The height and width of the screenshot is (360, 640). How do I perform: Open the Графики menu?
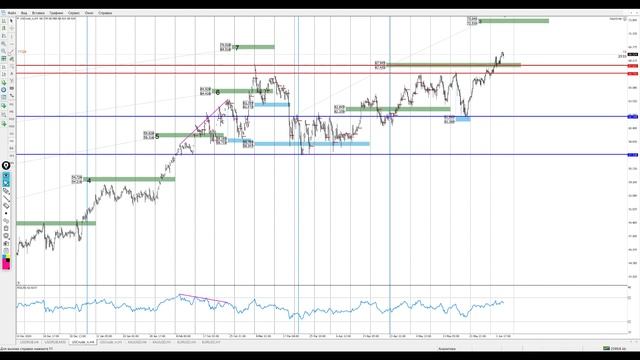[56, 13]
